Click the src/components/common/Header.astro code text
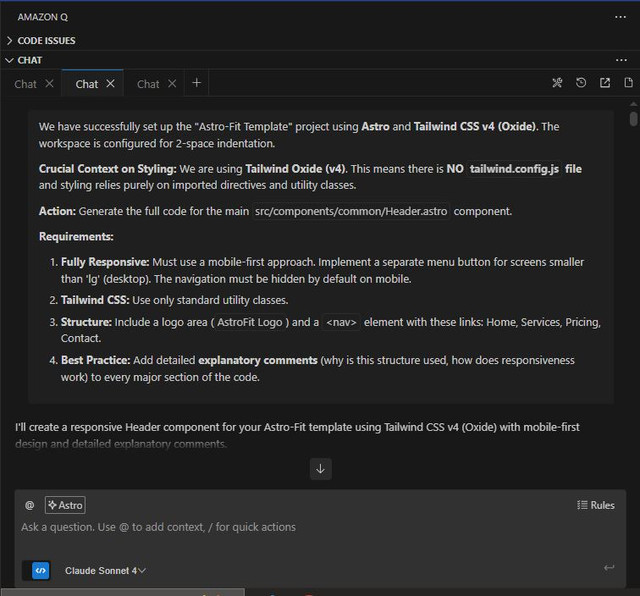The width and height of the screenshot is (640, 596). (x=351, y=211)
